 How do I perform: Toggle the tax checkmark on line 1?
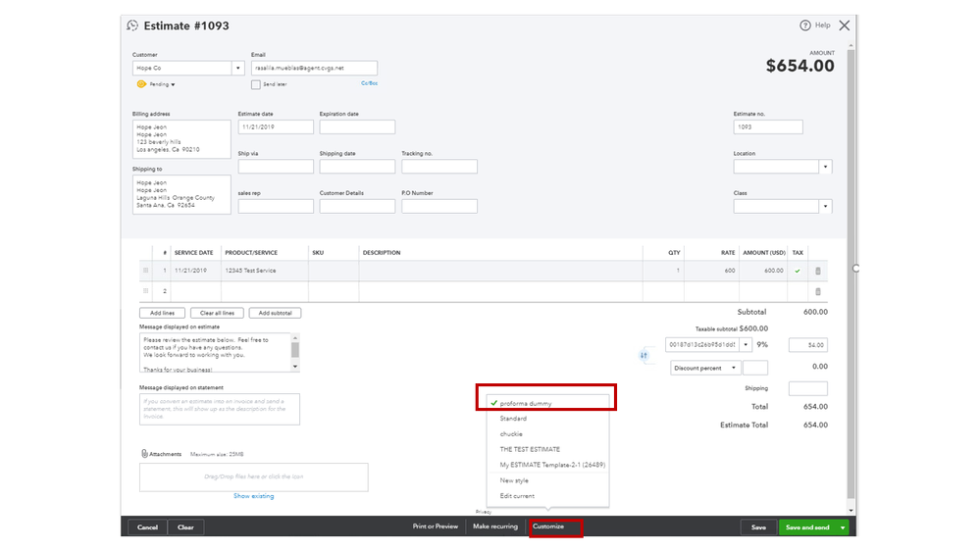pyautogui.click(x=797, y=271)
